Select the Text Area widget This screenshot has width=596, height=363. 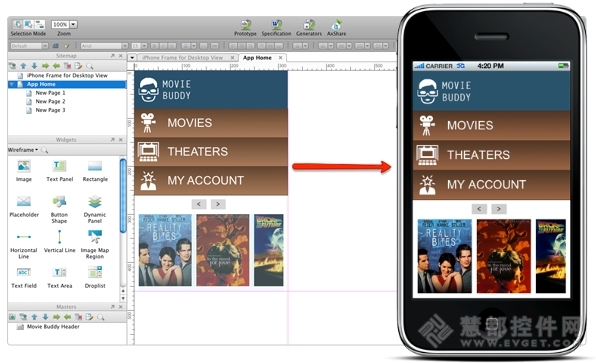point(60,278)
